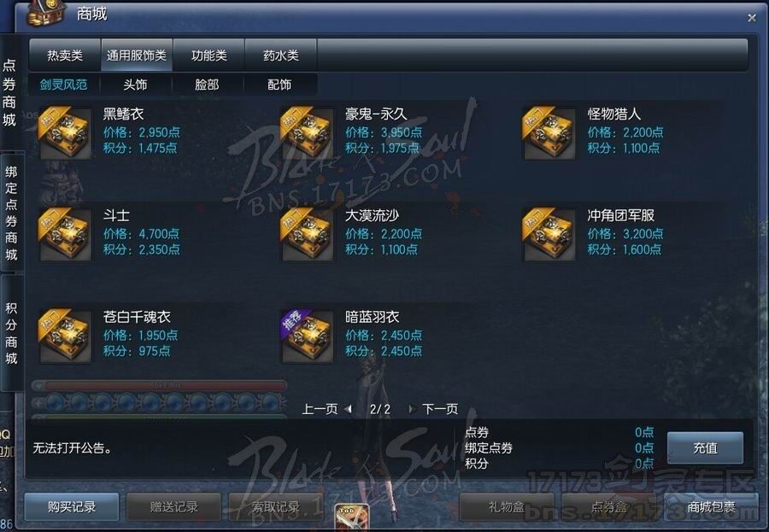
Task: Open the 药水类 tab
Action: coord(281,56)
